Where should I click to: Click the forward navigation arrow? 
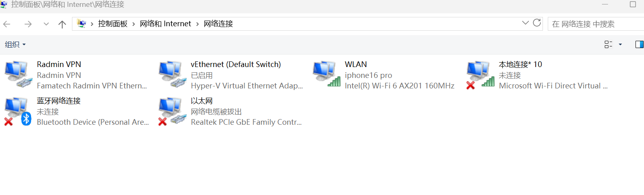(28, 24)
